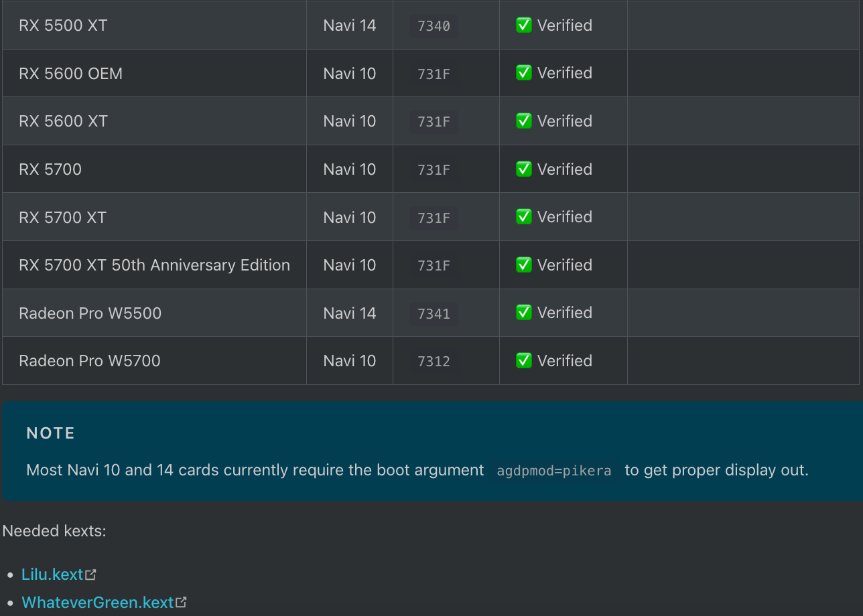Open the Lilu.kext link
Image resolution: width=863 pixels, height=616 pixels.
(x=52, y=574)
